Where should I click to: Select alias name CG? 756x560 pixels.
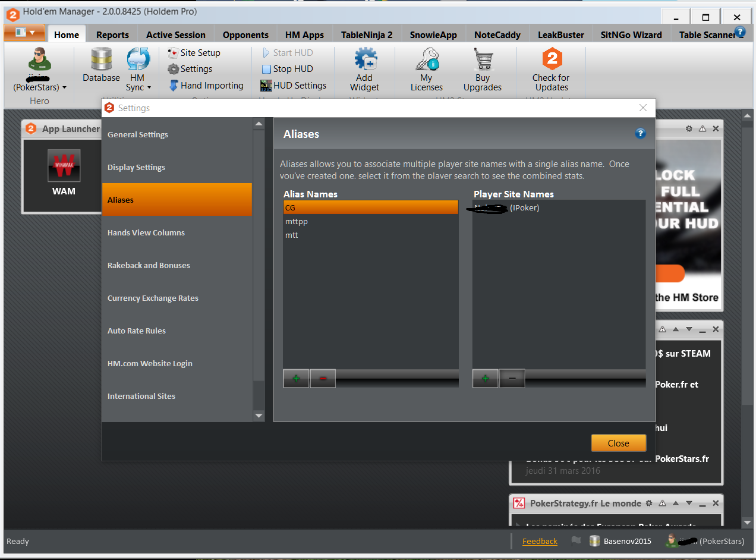pos(371,207)
